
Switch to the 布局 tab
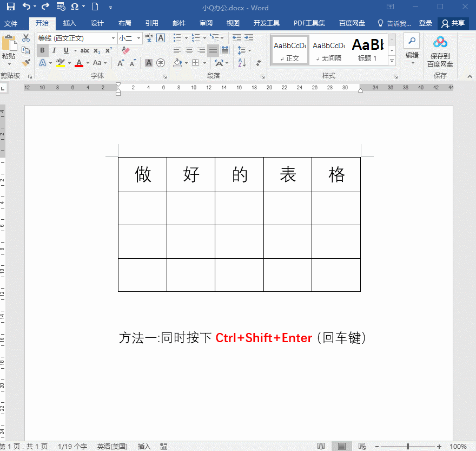pyautogui.click(x=124, y=23)
